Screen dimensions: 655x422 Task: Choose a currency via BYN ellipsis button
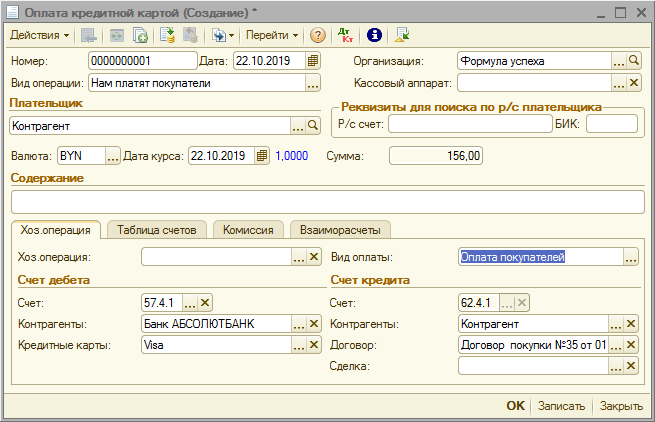pyautogui.click(x=113, y=156)
